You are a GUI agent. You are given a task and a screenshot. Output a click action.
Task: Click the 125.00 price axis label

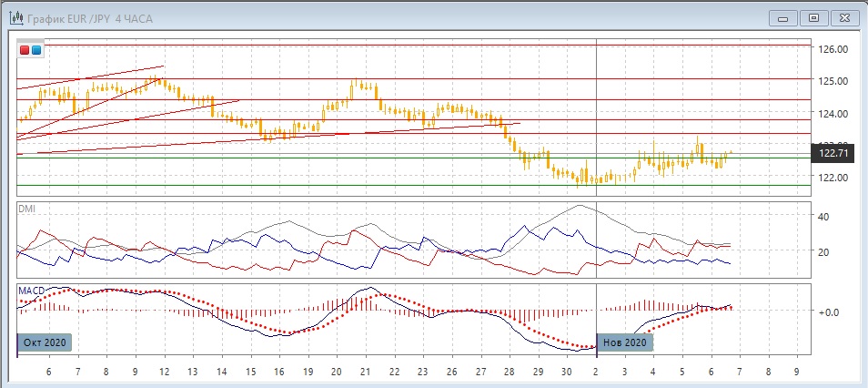pos(833,81)
